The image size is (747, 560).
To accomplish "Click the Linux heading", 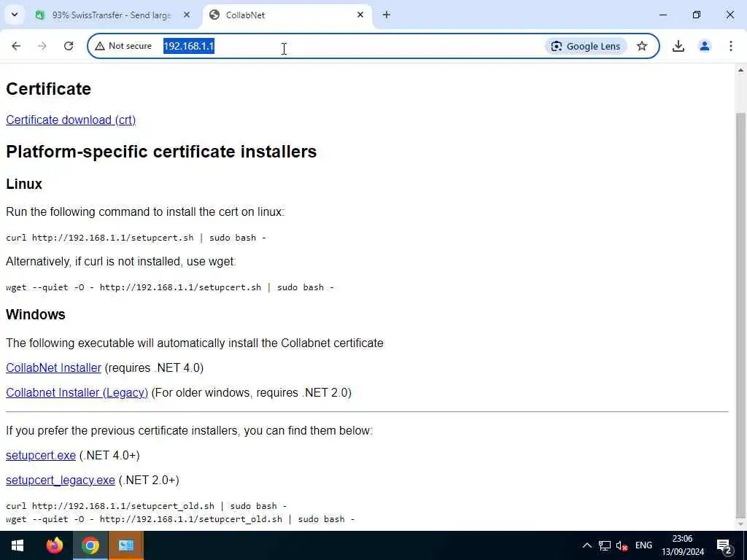I will click(24, 184).
